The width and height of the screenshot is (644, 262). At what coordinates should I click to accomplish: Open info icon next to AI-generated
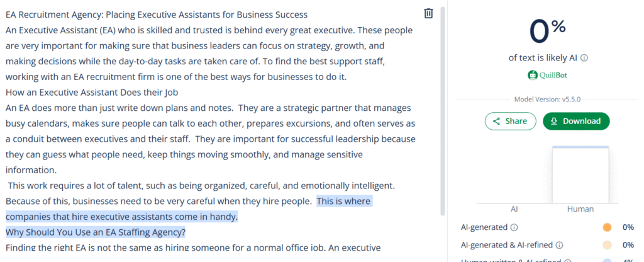click(514, 227)
